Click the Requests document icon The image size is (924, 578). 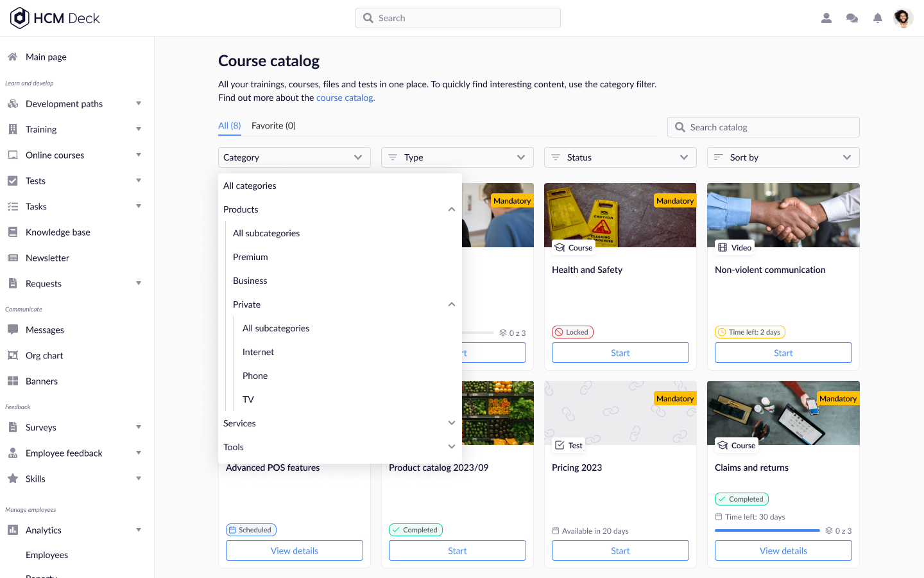[12, 283]
